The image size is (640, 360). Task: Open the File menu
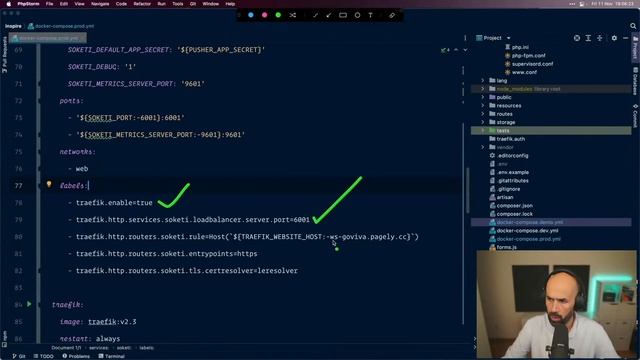click(x=49, y=4)
